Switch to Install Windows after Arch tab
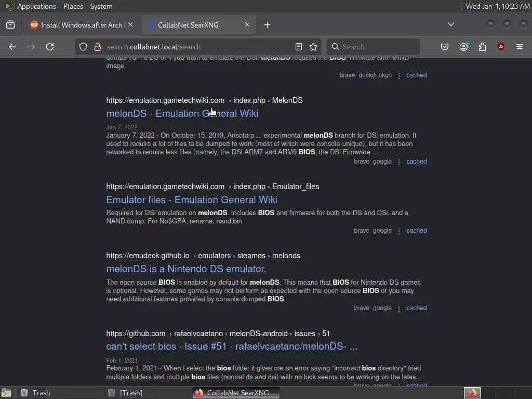The width and height of the screenshot is (532, 399). tap(81, 25)
